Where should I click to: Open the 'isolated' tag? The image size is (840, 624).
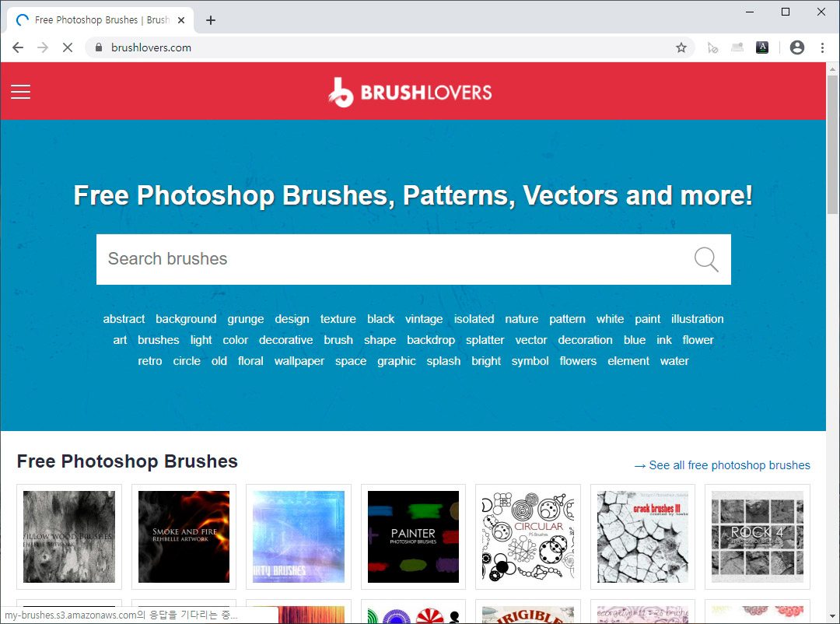click(x=474, y=319)
